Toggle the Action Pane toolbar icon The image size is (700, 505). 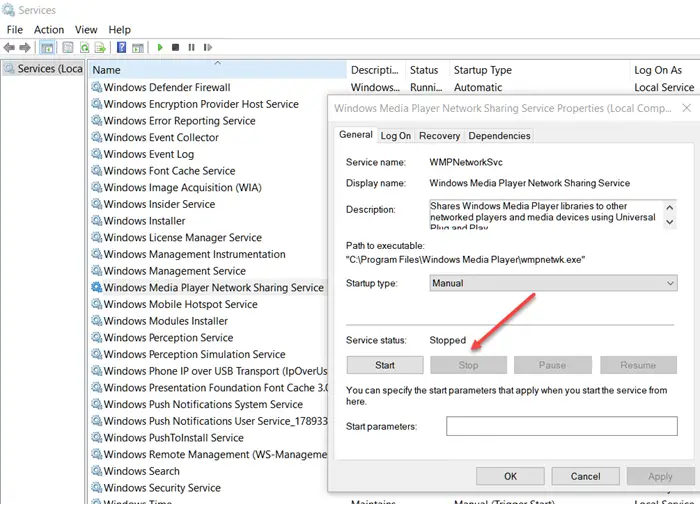tap(138, 47)
